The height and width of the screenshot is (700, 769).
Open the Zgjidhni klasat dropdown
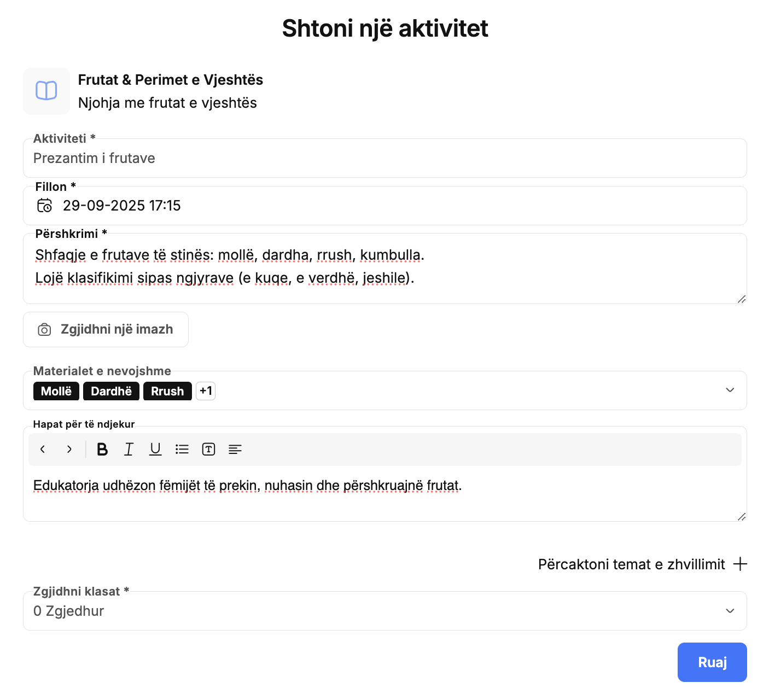tap(730, 611)
